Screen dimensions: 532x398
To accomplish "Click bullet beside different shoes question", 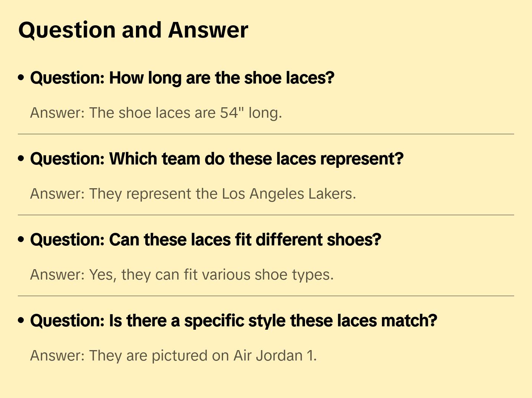I will [21, 240].
